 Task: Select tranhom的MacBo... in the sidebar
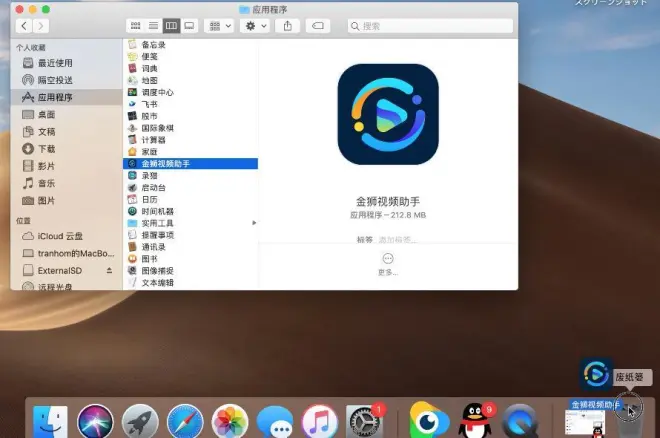coord(67,253)
